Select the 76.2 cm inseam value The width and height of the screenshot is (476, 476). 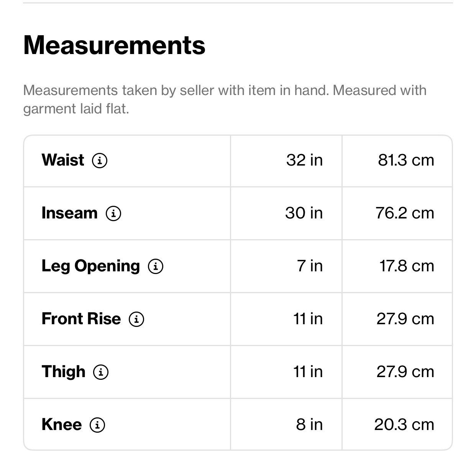click(405, 213)
